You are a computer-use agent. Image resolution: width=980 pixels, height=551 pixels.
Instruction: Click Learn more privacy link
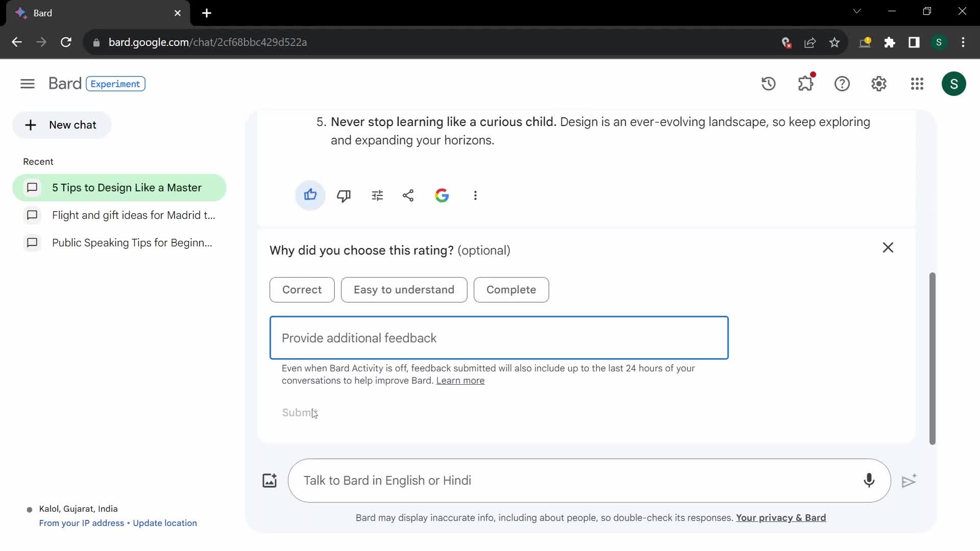pos(460,380)
